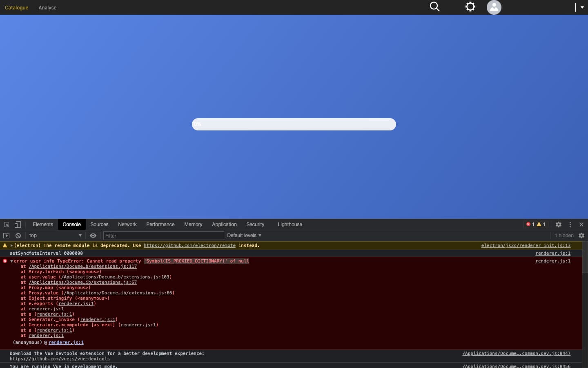
Task: Click the vue-devtools GitHub link
Action: pyautogui.click(x=60, y=359)
